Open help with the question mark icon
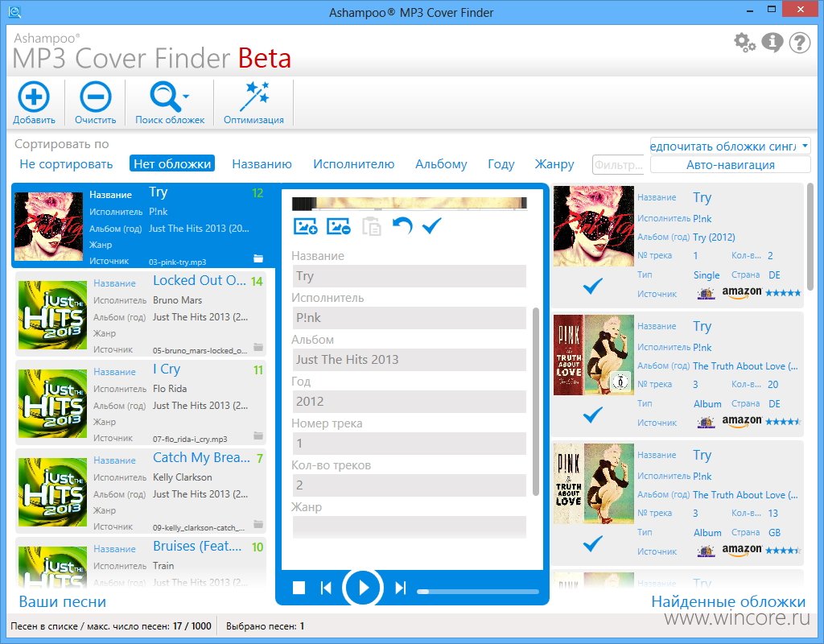 (799, 43)
